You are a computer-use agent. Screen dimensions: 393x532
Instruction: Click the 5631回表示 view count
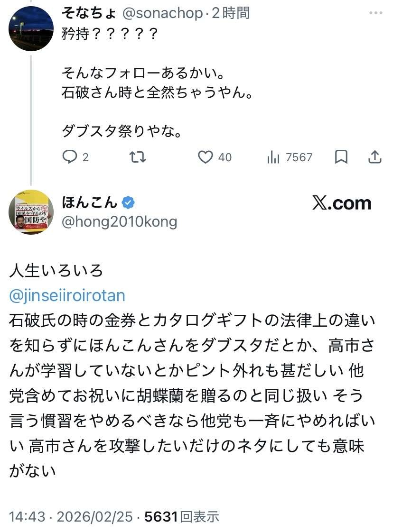(x=182, y=516)
